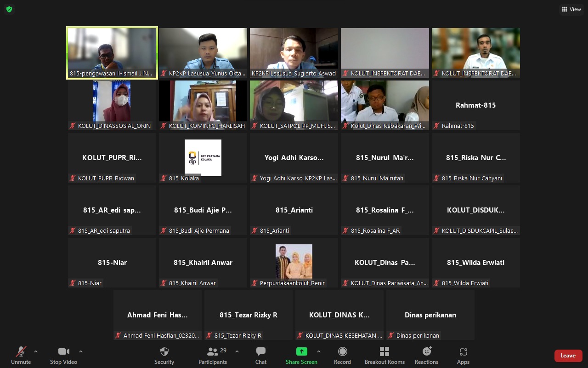Expand video options arrow beside Stop Video
Screen dimensions: 588x368
(81, 351)
